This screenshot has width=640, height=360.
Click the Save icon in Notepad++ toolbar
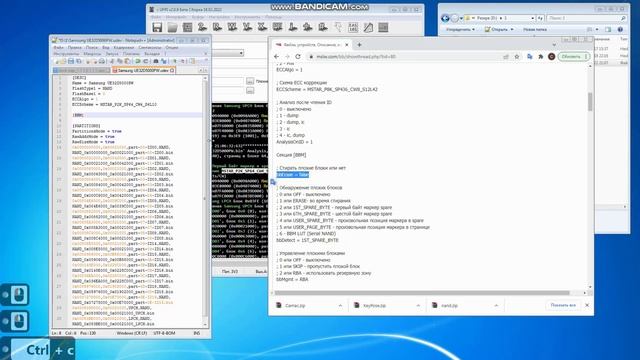(x=71, y=61)
